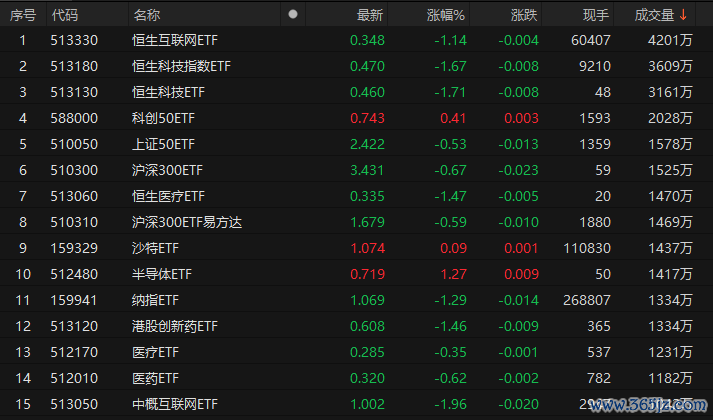Click code 512010

[74, 378]
